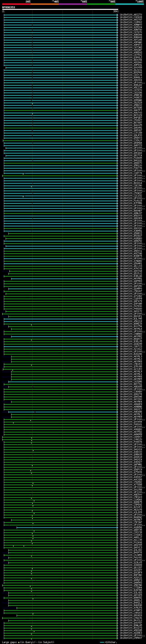The width and height of the screenshot is (146, 644).
Task: Select UniRef100_C1BT74 label
Action: (131, 173)
